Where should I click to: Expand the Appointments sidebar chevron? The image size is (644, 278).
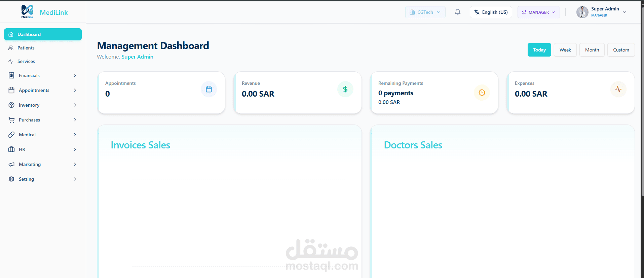(x=75, y=90)
